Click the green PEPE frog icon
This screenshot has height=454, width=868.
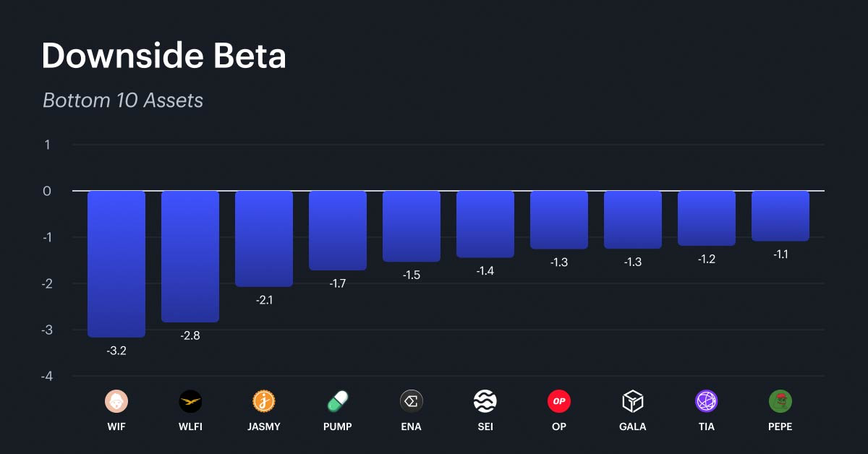pyautogui.click(x=780, y=401)
